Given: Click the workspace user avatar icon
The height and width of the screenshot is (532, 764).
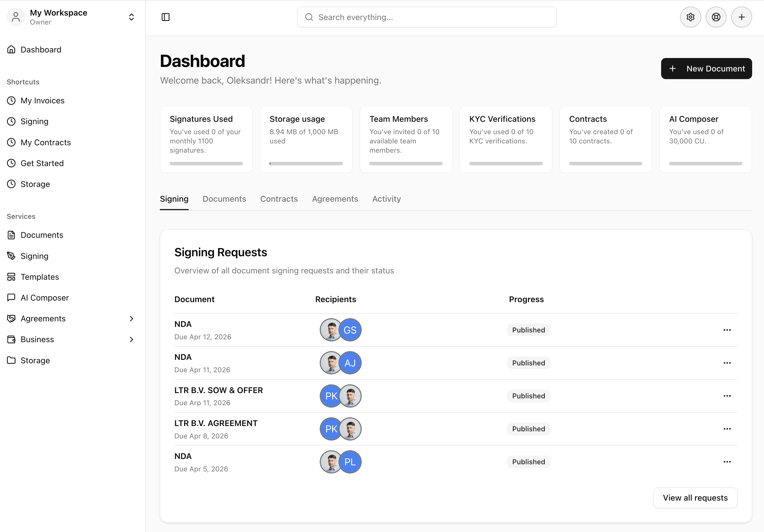Looking at the screenshot, I should [x=16, y=17].
